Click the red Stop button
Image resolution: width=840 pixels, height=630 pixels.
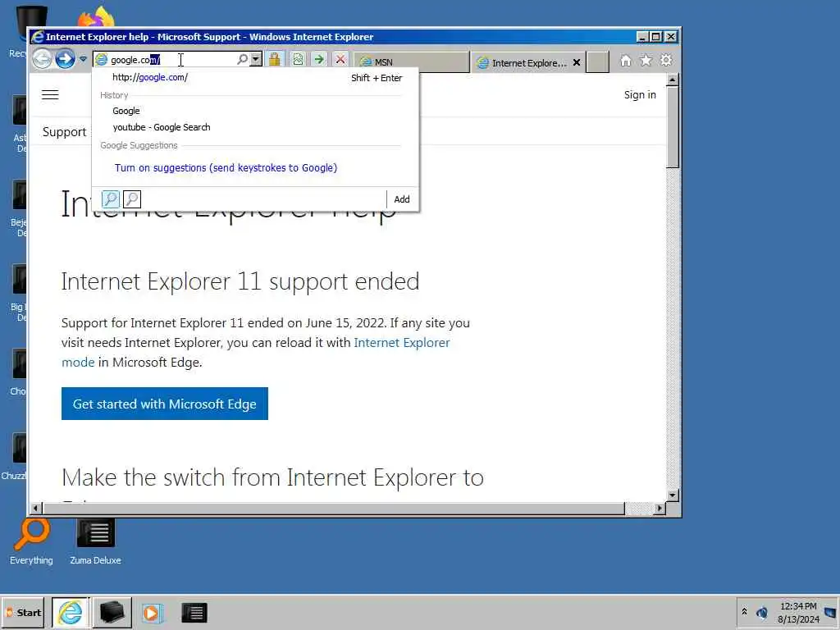pos(340,59)
